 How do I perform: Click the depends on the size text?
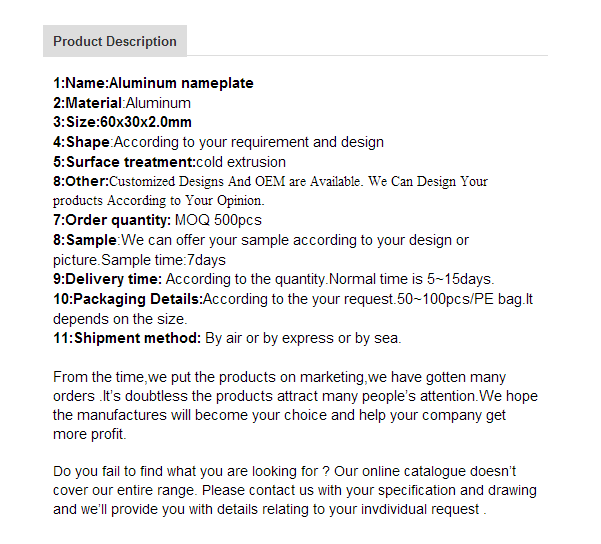[x=120, y=319]
